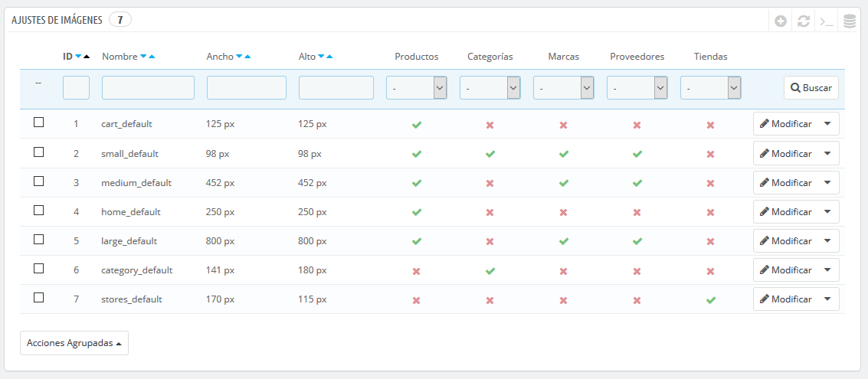Image resolution: width=868 pixels, height=379 pixels.
Task: Check the box for large_default row
Action: (39, 240)
